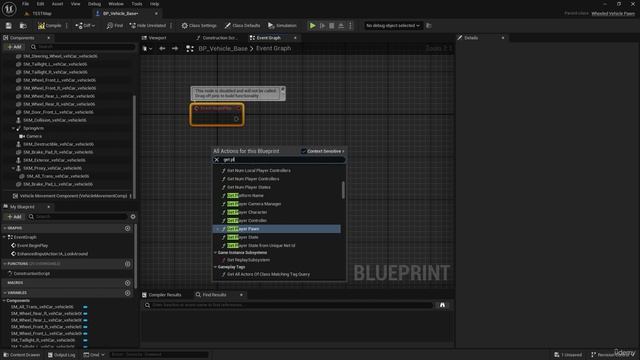Toggle the Context Sensitive checkbox

[303, 151]
